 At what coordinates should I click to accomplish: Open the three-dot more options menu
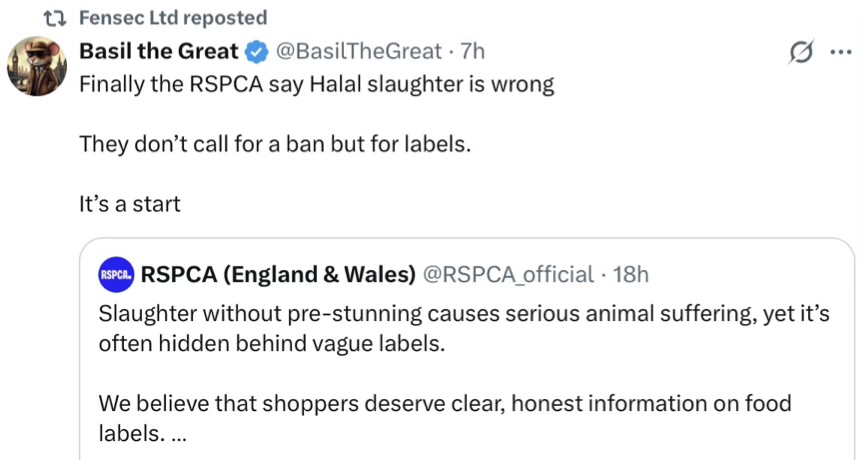coord(838,53)
